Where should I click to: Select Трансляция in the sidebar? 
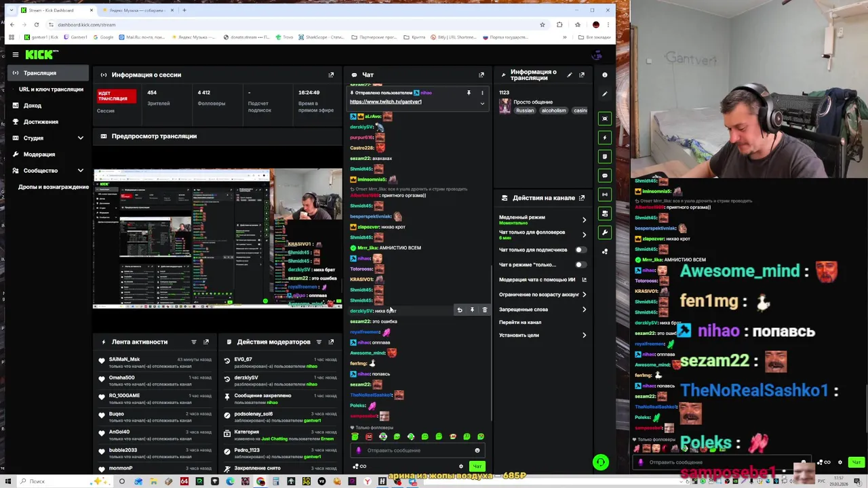(47, 73)
